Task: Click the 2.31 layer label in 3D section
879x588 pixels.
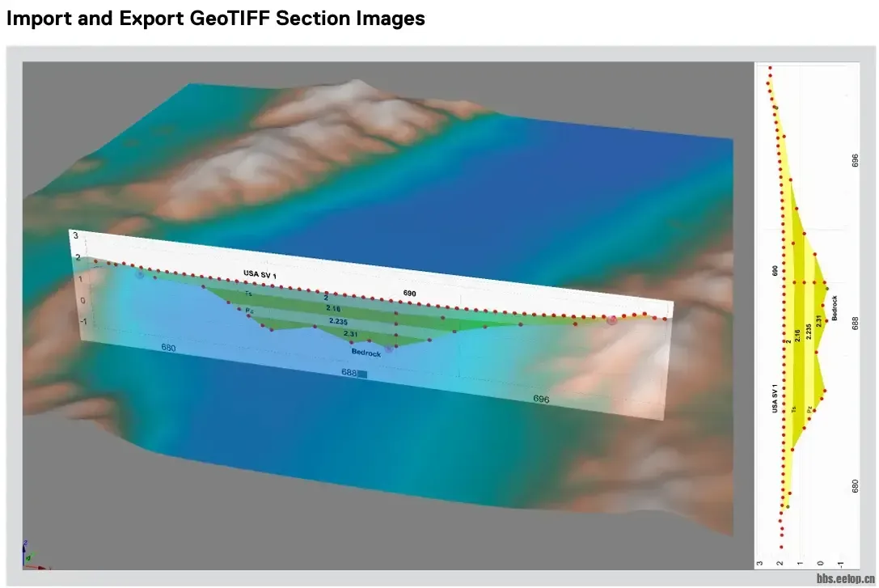Action: (x=351, y=334)
